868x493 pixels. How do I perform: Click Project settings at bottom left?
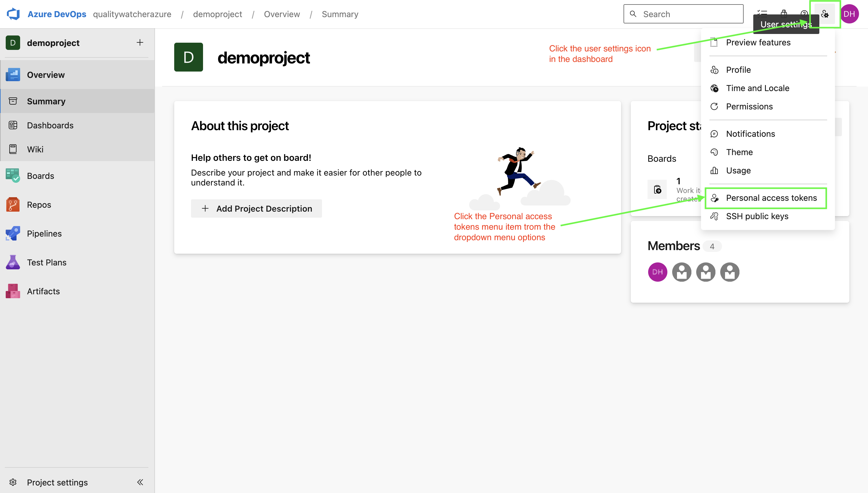click(x=57, y=482)
